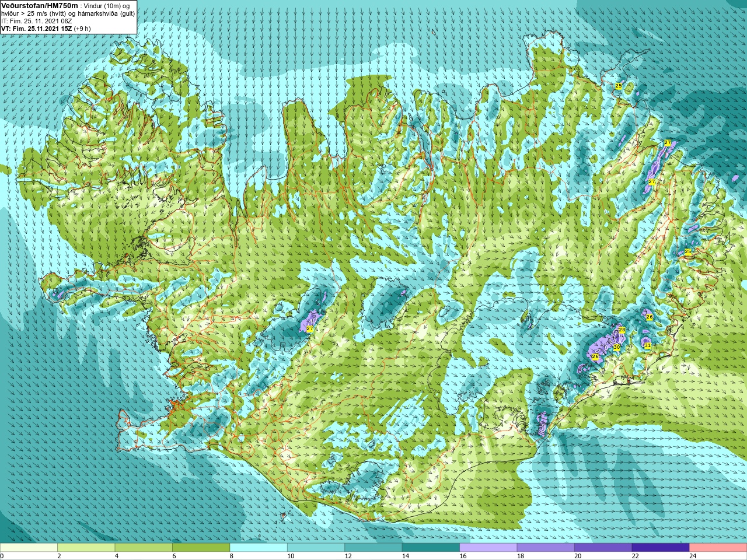Click the legend scale value '20'

point(577,556)
